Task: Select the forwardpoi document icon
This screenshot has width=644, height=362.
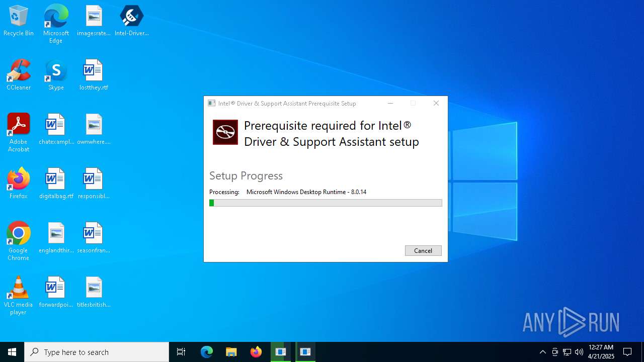Action: (x=56, y=292)
